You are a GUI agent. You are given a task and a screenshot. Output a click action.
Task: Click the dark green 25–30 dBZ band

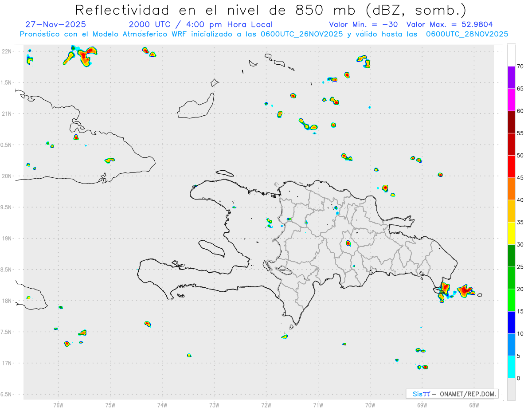pos(511,256)
